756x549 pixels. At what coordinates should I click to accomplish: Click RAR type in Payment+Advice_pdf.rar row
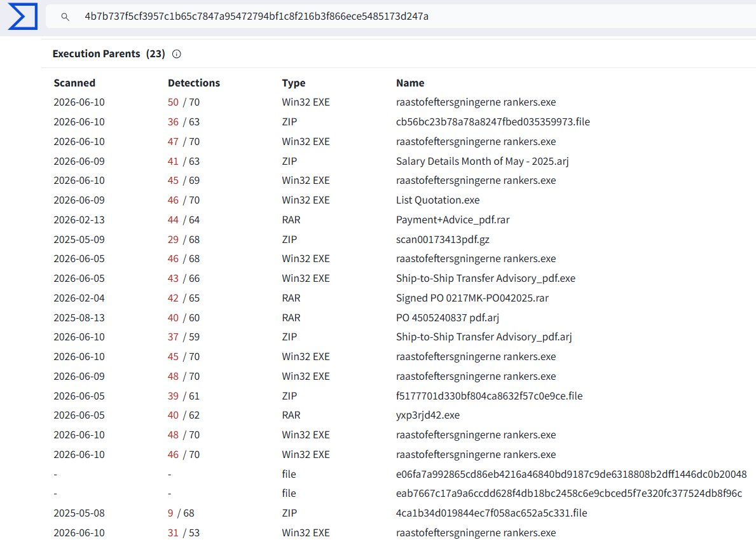point(291,220)
